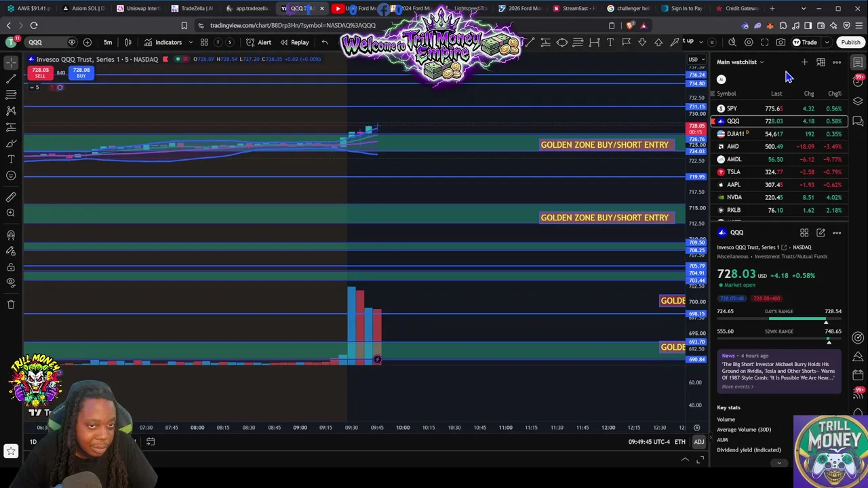Start bar Replay mode
The height and width of the screenshot is (488, 868).
click(295, 42)
